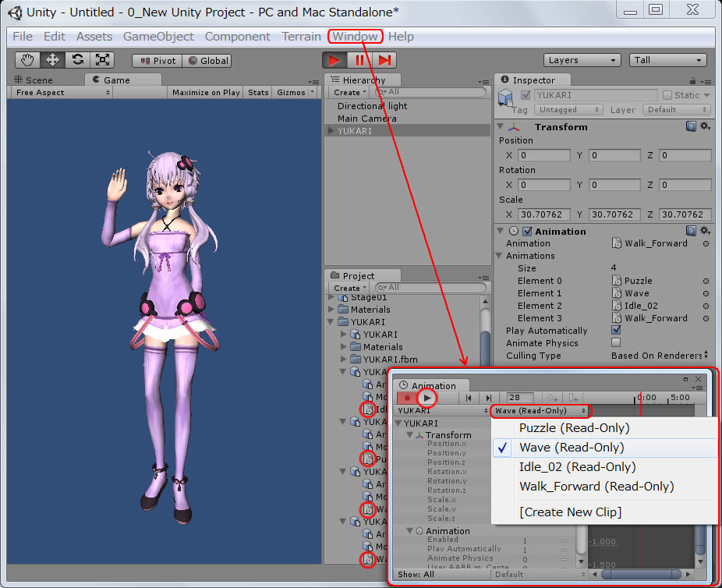This screenshot has width=722, height=588.
Task: Toggle the Animate Physics checkbox
Action: tap(617, 343)
